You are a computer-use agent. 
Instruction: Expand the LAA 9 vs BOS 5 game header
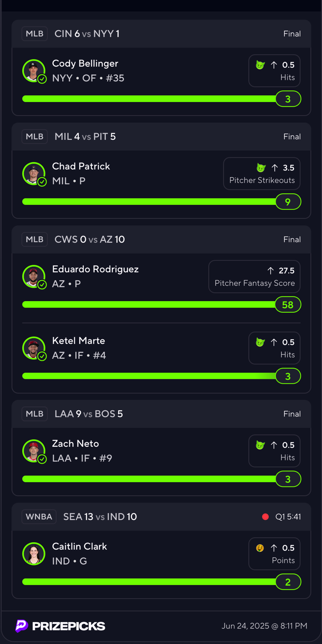(x=161, y=414)
